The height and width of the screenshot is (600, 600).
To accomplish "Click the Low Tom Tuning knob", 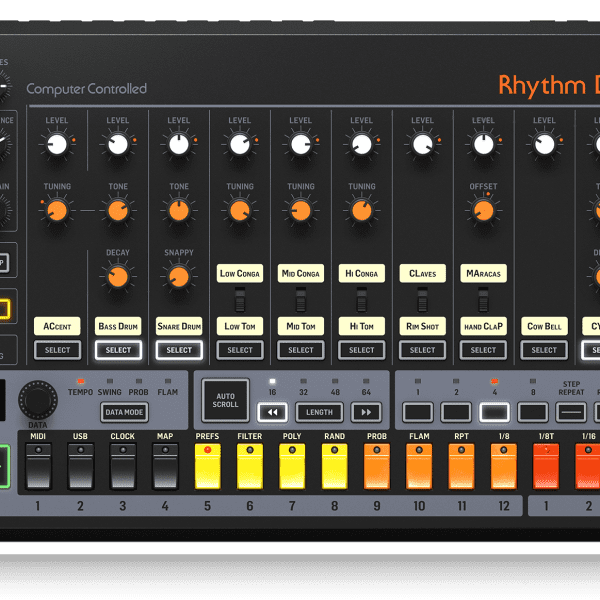I will click(x=240, y=211).
